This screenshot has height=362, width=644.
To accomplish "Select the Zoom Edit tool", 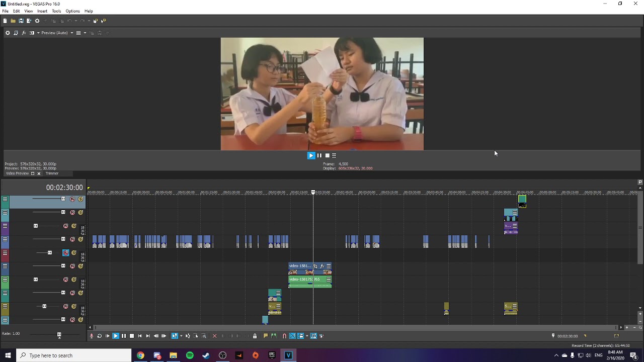I will pos(204,336).
